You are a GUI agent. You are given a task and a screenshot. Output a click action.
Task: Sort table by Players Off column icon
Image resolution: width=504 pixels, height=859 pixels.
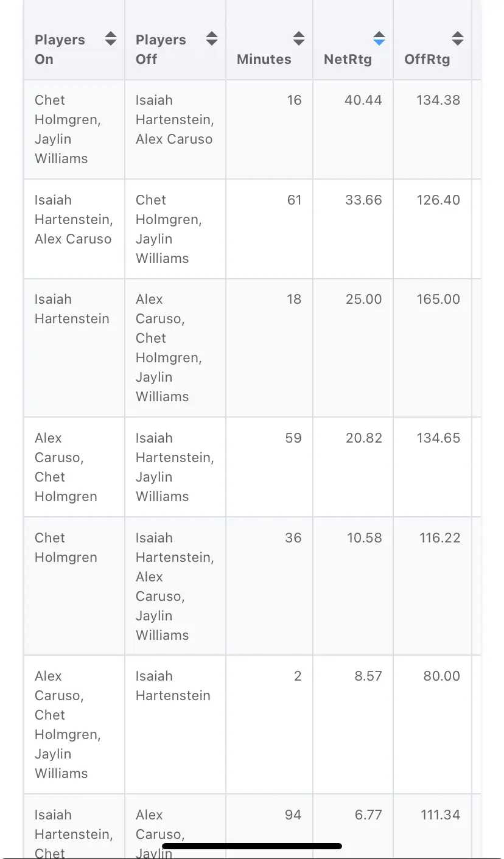click(x=211, y=39)
